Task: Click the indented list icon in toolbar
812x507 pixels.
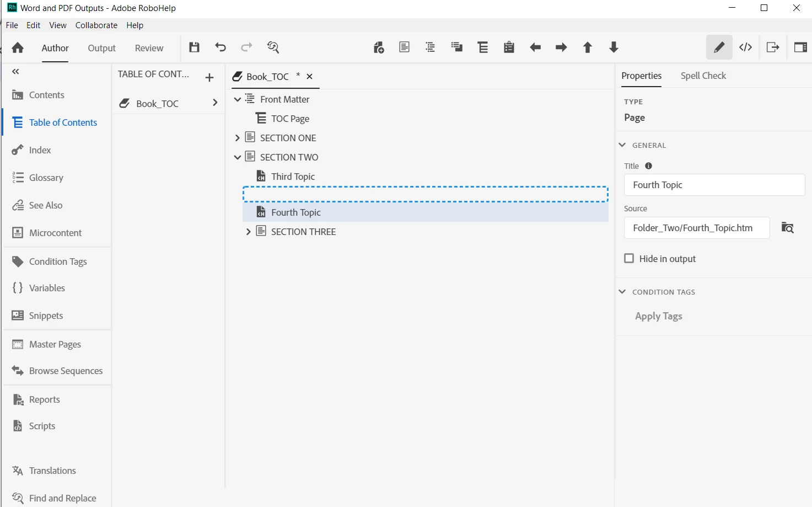Action: [431, 47]
